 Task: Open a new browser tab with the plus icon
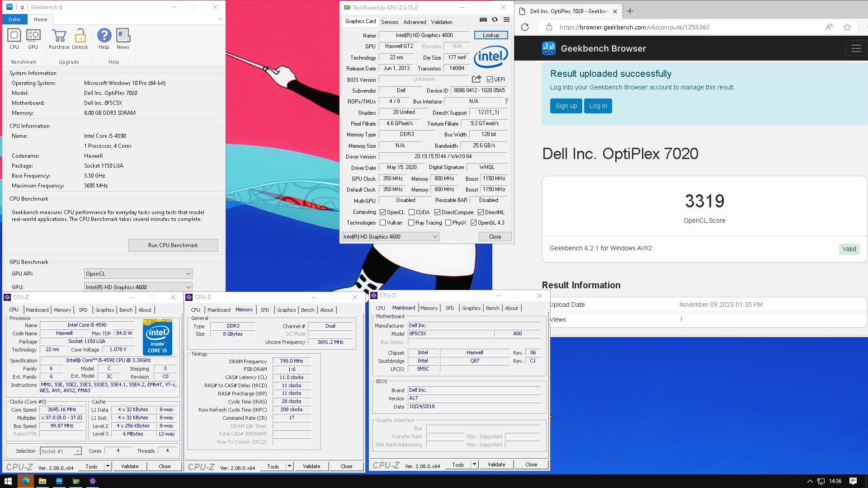click(630, 11)
